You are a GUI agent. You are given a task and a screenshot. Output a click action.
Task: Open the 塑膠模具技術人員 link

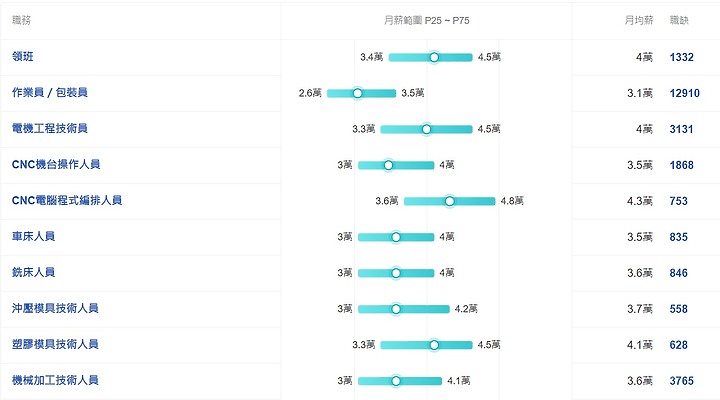[x=55, y=344]
